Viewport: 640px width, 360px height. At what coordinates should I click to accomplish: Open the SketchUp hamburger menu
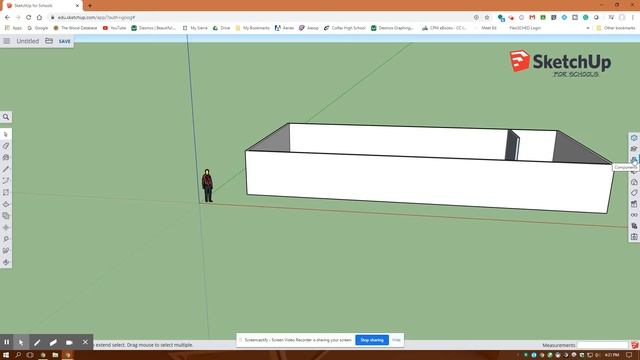[7, 41]
